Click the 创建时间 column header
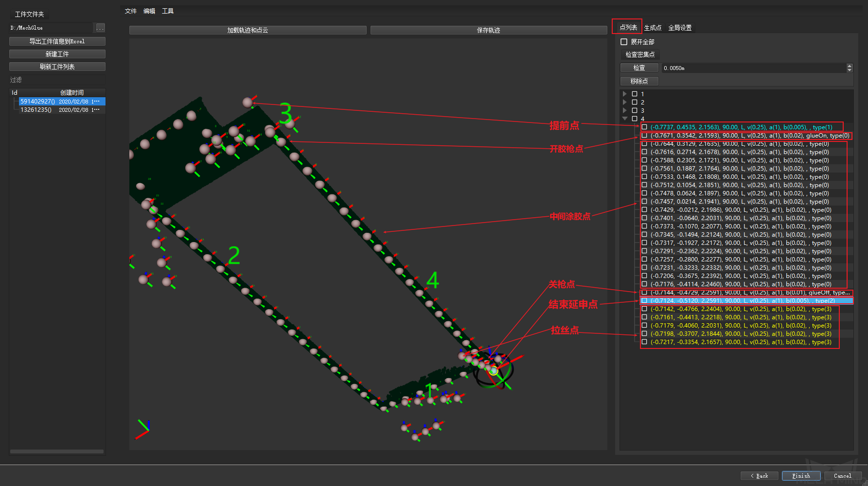 (72, 92)
